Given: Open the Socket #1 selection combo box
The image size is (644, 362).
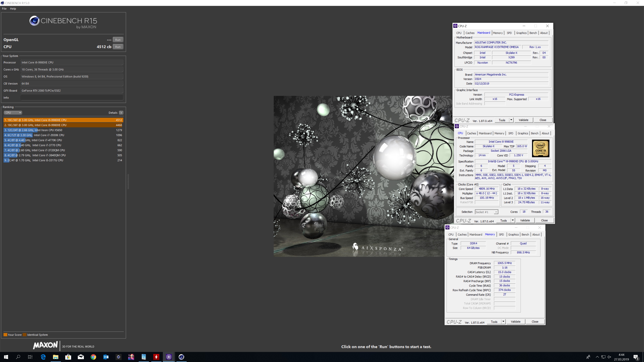Looking at the screenshot, I should pos(486,212).
